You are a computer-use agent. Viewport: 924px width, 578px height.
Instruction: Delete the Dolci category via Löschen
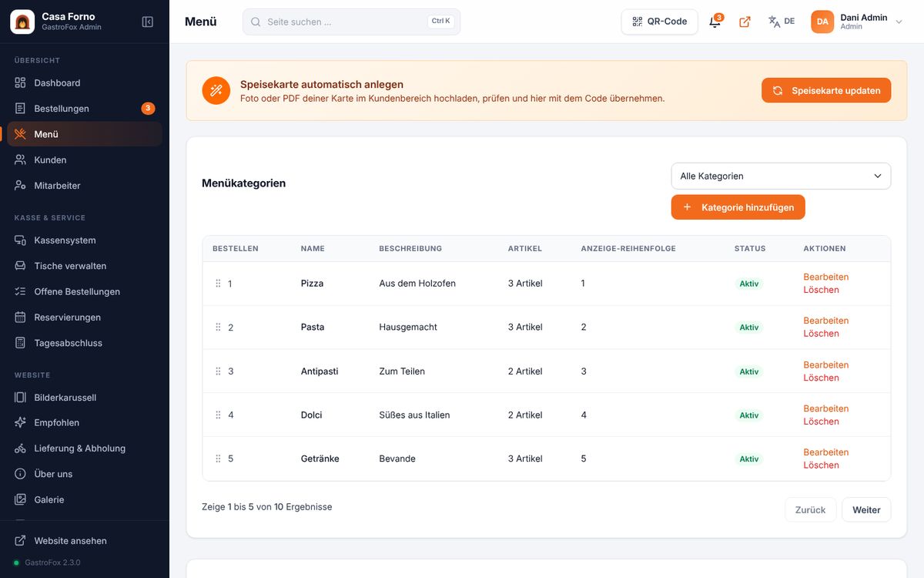[821, 422]
